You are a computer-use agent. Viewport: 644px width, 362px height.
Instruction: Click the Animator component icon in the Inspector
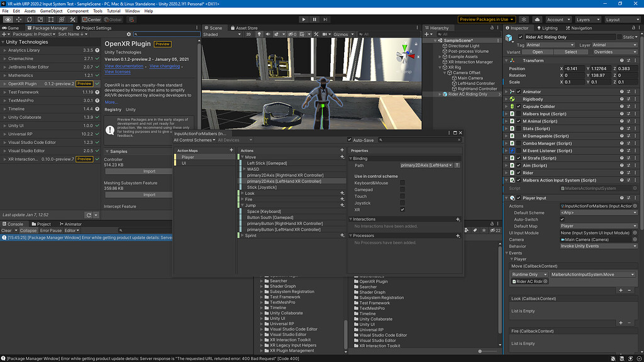pos(512,92)
